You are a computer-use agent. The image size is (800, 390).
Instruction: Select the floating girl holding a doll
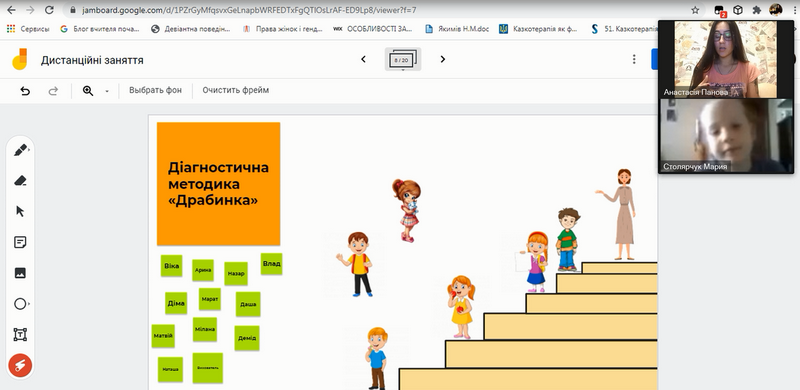pos(407,210)
